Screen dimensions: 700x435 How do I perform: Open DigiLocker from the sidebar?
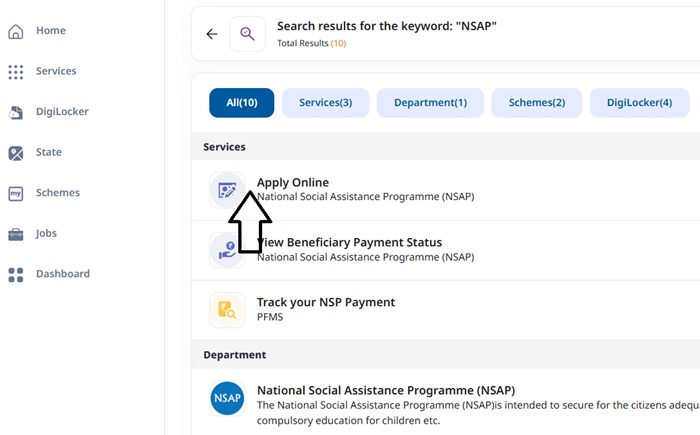[62, 112]
